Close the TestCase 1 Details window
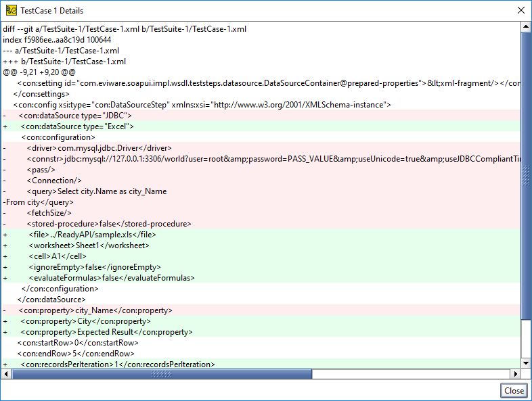Screen dimensions: 532x401 coord(521,11)
